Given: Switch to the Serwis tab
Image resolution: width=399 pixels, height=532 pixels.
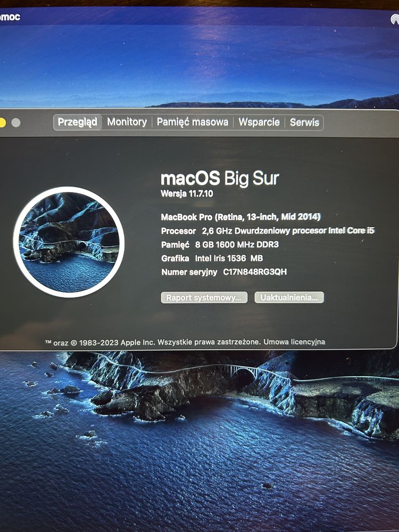Looking at the screenshot, I should [x=304, y=122].
